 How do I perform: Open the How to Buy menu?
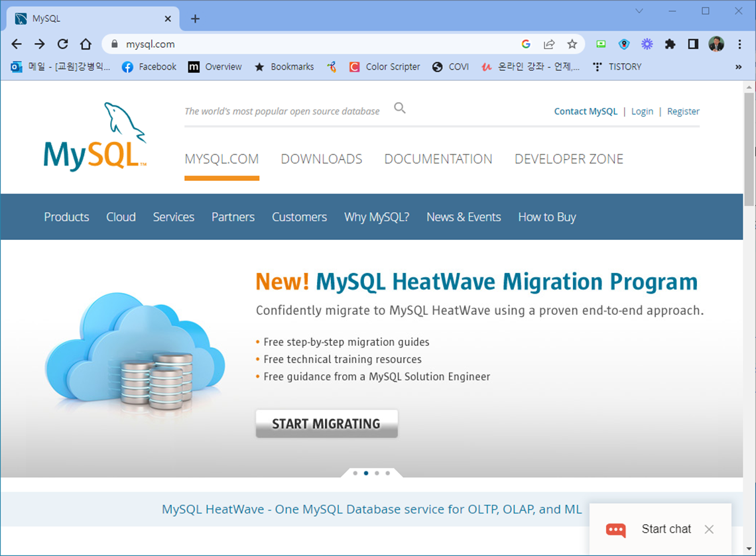click(547, 217)
